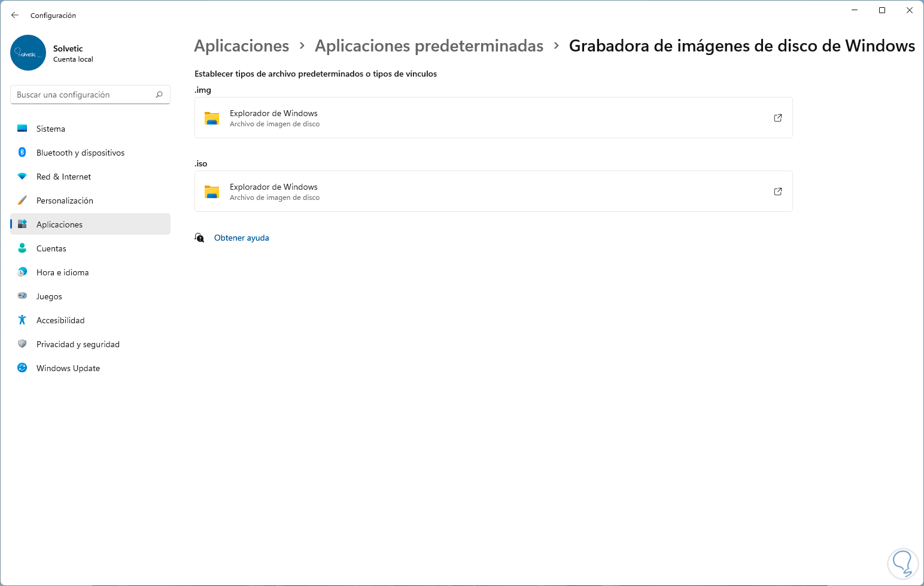The width and height of the screenshot is (924, 586).
Task: Click the Aplicaciones sidebar icon
Action: coord(22,224)
